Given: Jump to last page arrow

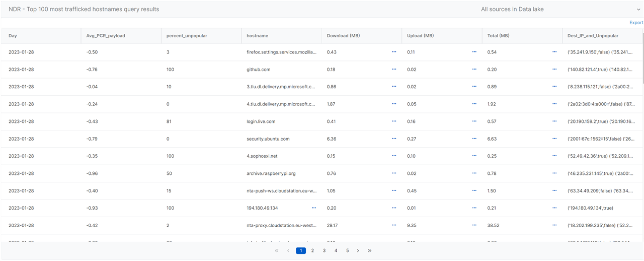Looking at the screenshot, I should 370,250.
